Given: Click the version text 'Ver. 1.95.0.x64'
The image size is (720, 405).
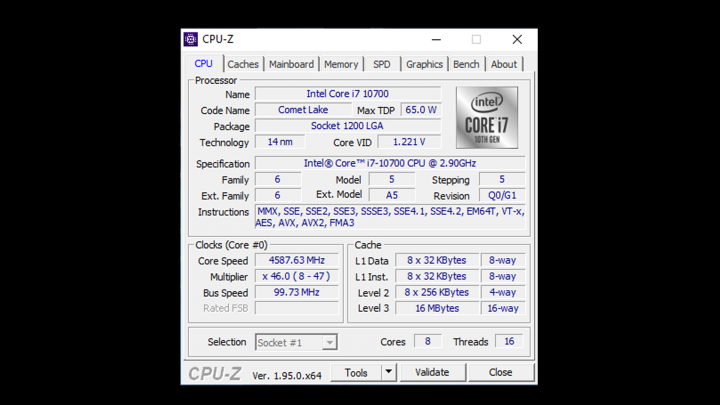Looking at the screenshot, I should click(287, 376).
